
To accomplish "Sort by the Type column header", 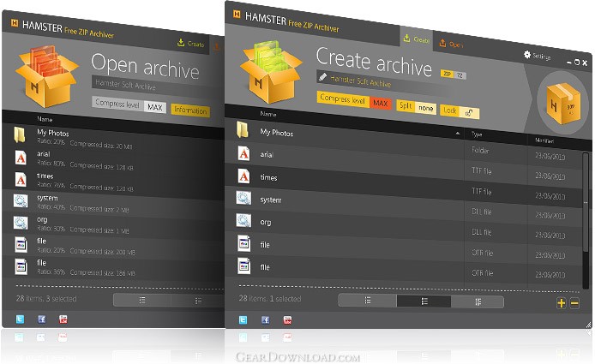I will tap(477, 134).
